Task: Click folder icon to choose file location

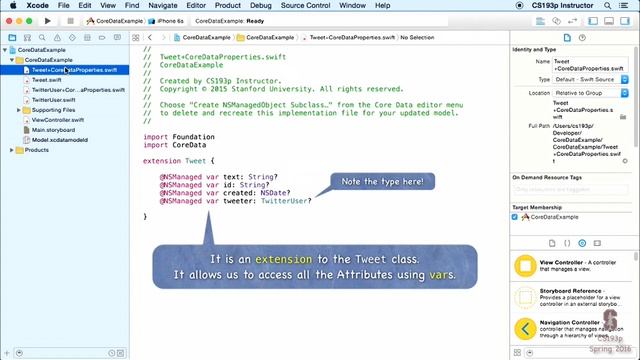Action: pos(623,117)
